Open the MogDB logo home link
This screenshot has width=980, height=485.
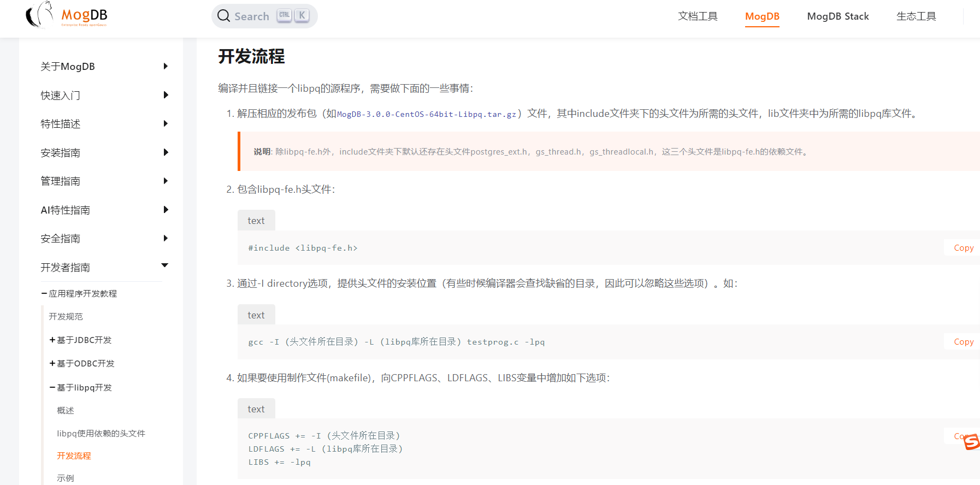click(67, 15)
